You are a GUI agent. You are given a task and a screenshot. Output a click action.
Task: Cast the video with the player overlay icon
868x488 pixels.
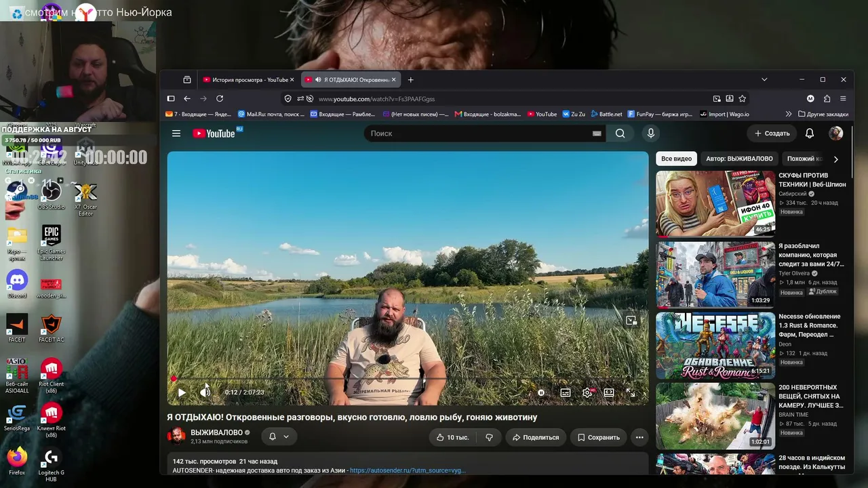pos(631,321)
